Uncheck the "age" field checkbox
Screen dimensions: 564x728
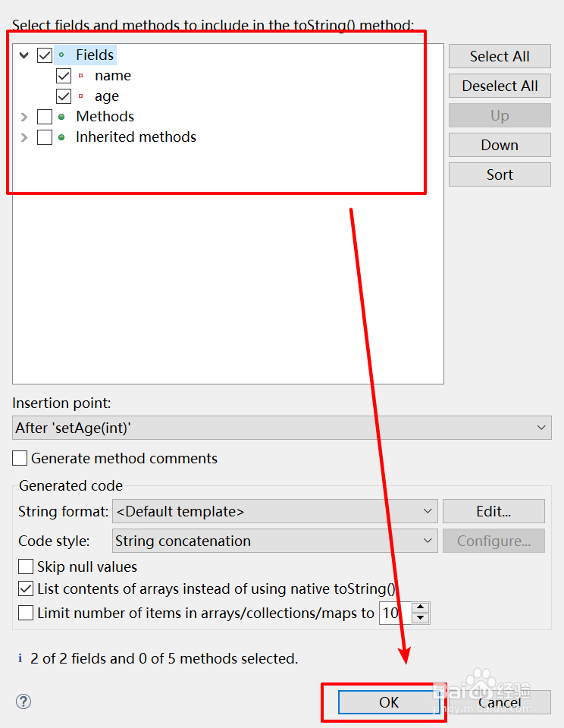pos(63,96)
